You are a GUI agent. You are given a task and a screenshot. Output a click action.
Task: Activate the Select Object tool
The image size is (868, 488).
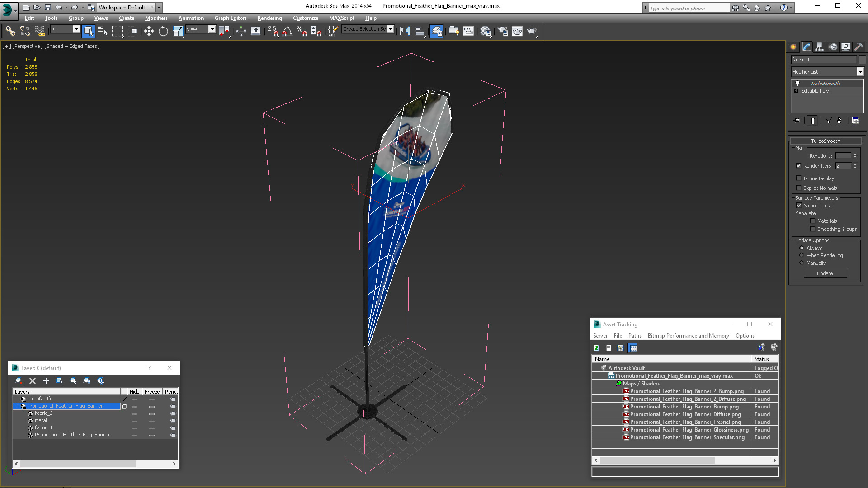88,31
